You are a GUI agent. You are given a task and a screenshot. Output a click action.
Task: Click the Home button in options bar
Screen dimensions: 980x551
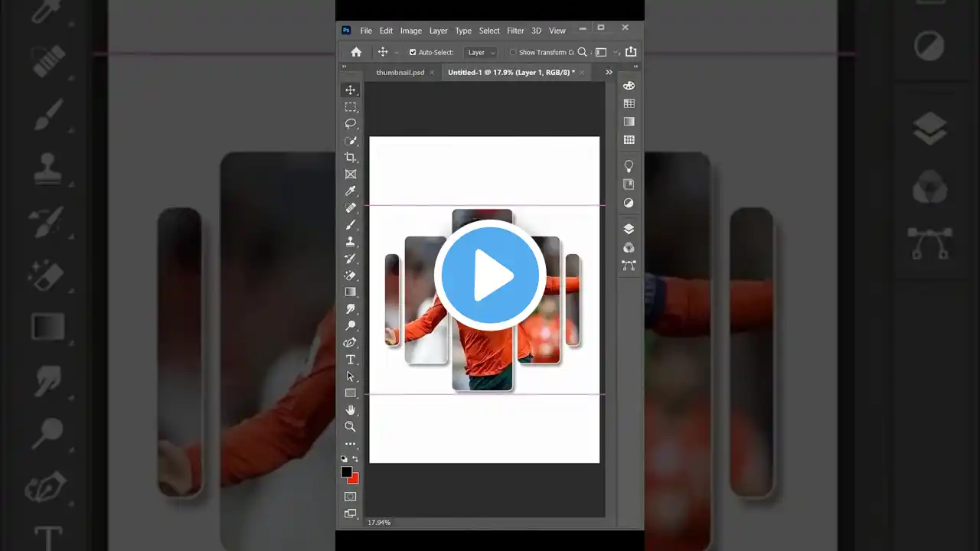(356, 52)
